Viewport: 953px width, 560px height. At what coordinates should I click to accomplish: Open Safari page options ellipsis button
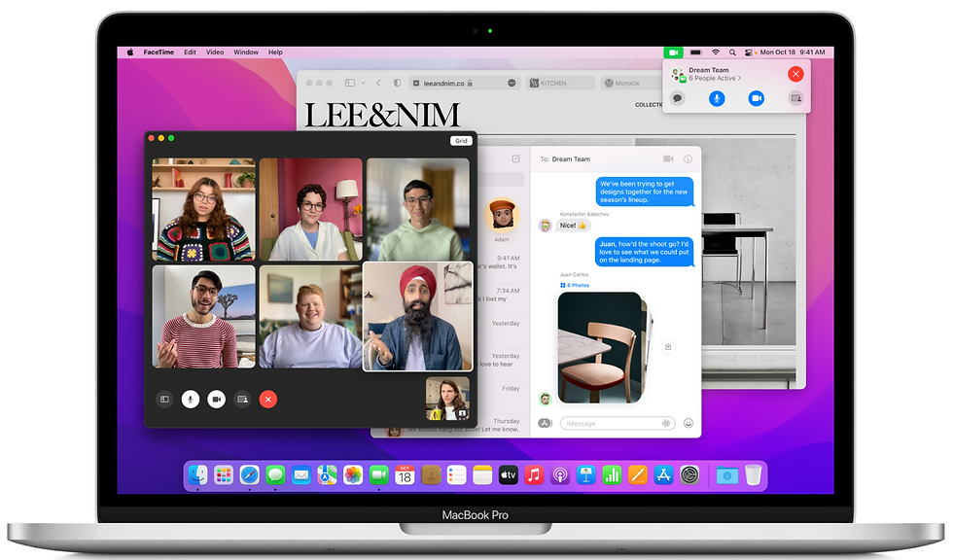[512, 83]
